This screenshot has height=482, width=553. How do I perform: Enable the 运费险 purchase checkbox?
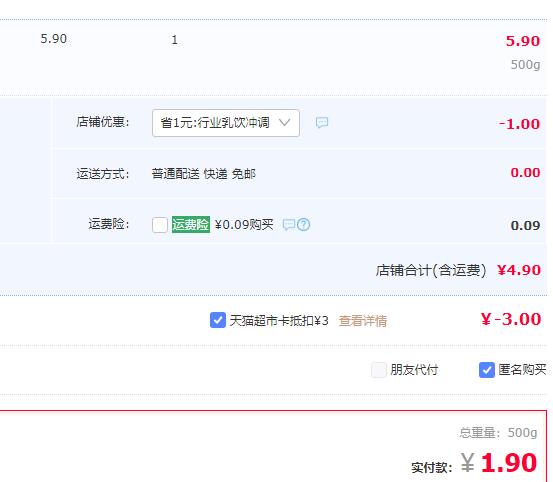pos(160,225)
